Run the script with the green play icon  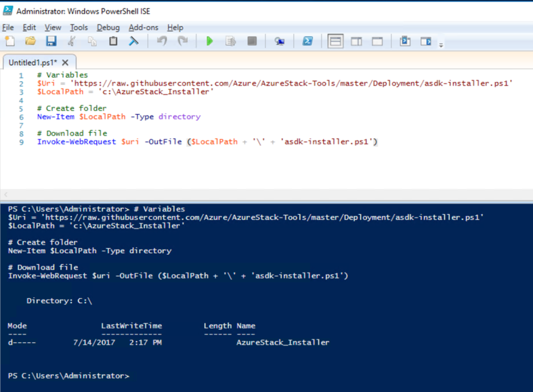click(210, 41)
